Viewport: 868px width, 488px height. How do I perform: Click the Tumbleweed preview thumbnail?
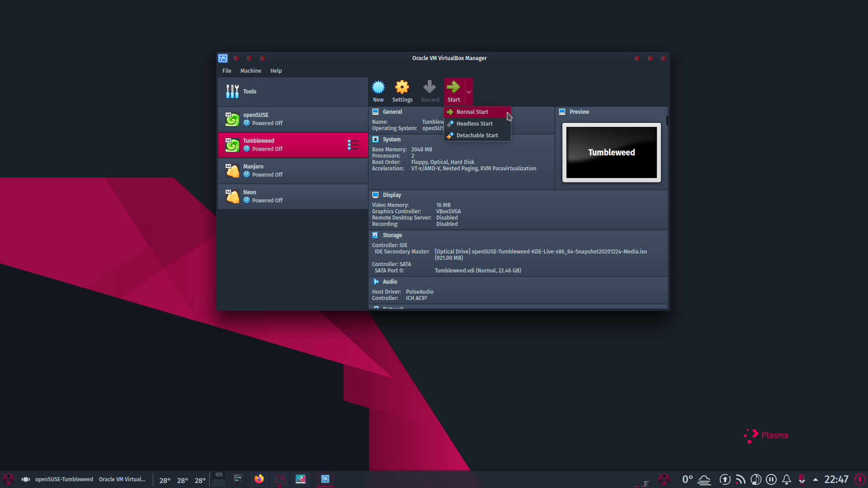point(612,153)
